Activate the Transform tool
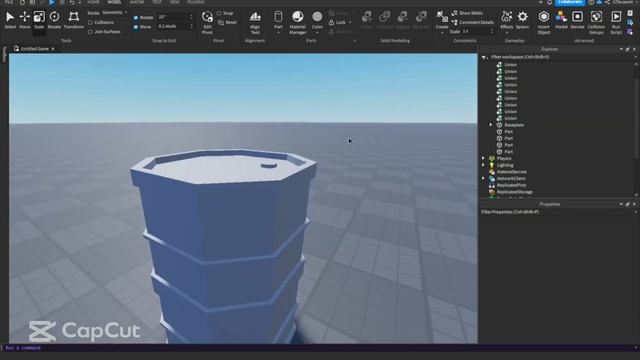The image size is (640, 360). click(x=73, y=20)
